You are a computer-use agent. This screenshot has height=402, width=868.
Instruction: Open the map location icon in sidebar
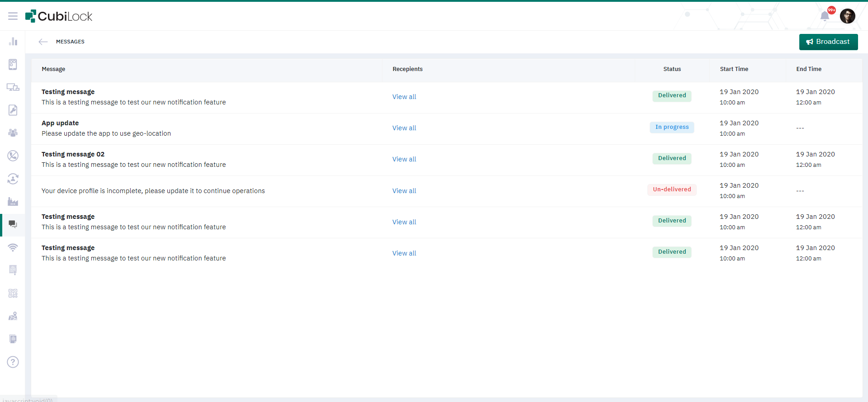[x=13, y=316]
